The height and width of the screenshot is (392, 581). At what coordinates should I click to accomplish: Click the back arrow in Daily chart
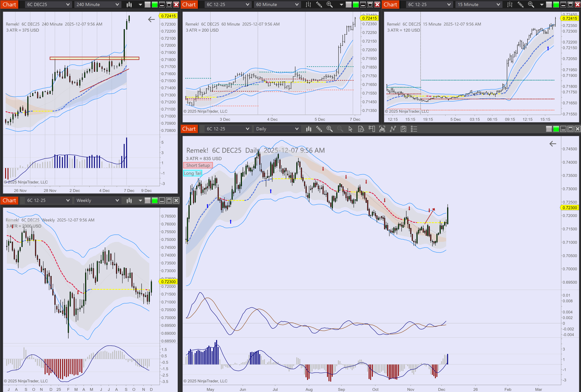tap(553, 144)
